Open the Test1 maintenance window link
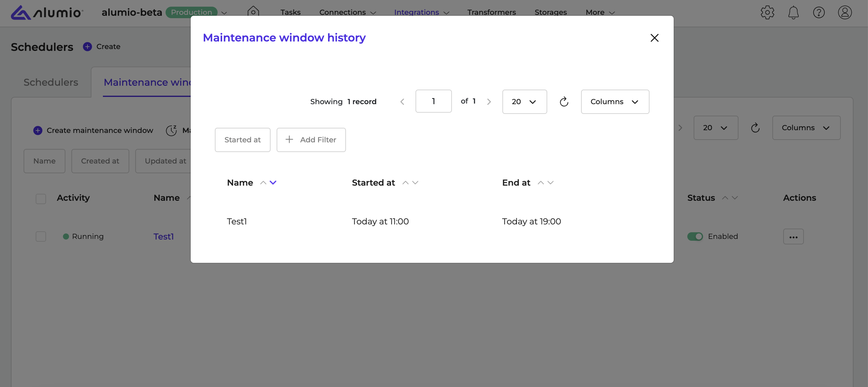The image size is (868, 387). coord(163,236)
